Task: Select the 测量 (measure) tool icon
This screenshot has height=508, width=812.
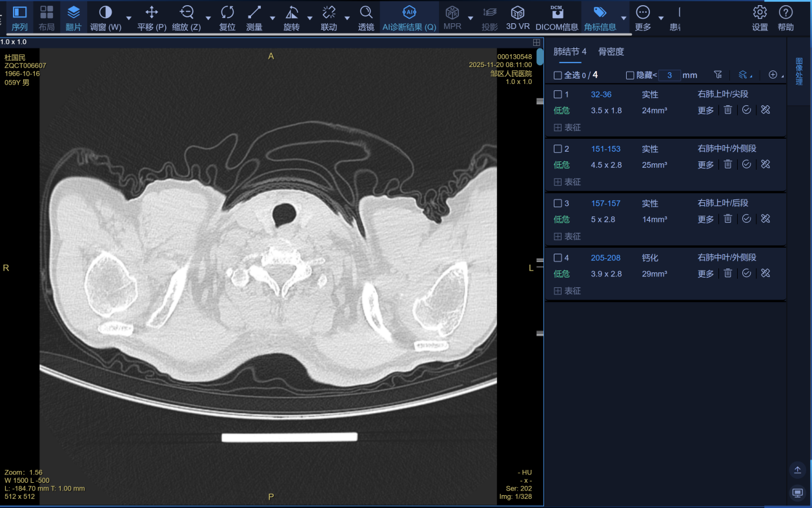Action: point(254,12)
